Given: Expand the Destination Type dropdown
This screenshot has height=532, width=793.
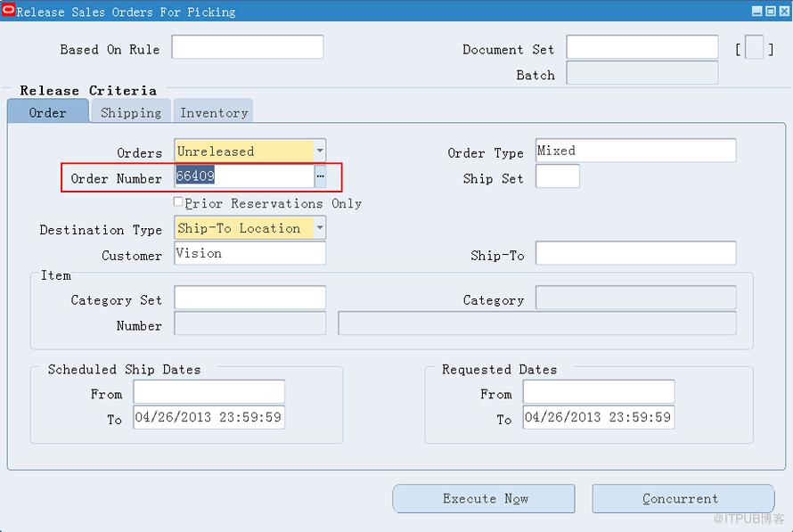Looking at the screenshot, I should (x=320, y=227).
